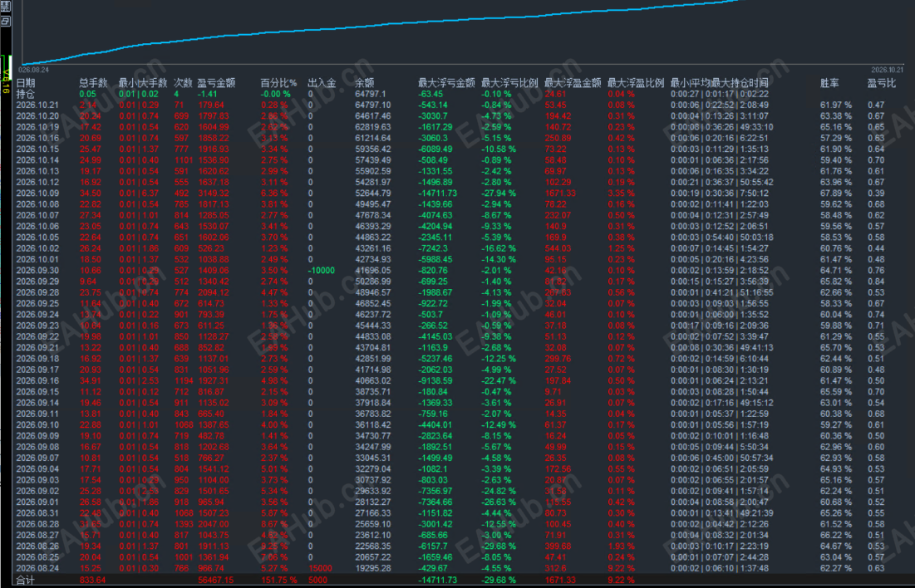Select the 最大浮亏金额 column header

pos(446,83)
